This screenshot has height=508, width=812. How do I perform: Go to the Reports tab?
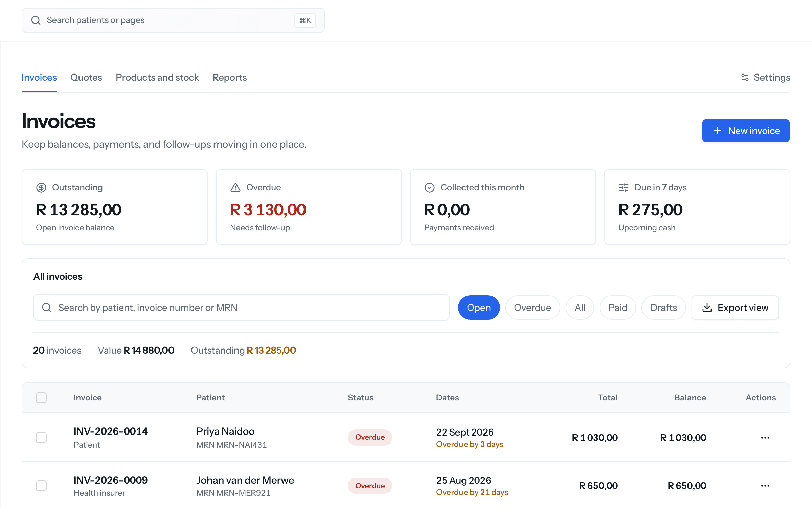tap(230, 77)
